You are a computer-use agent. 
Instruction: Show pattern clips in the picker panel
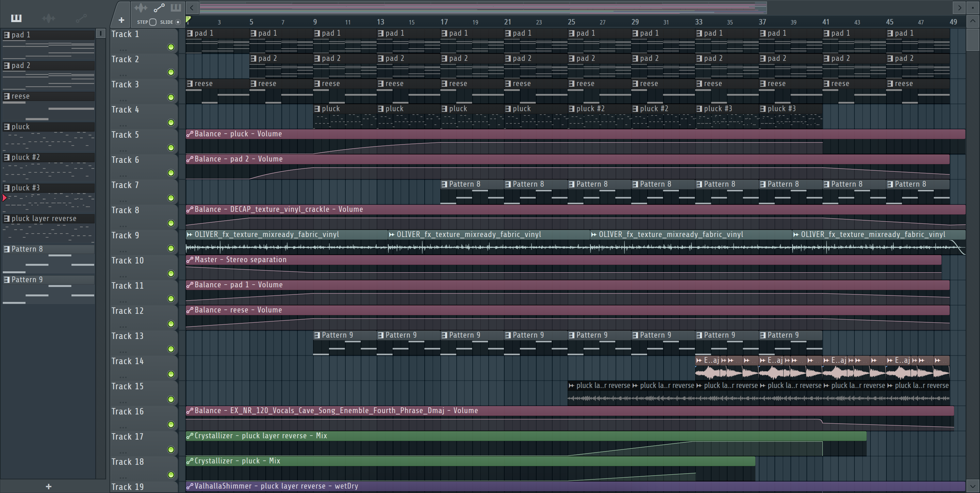[16, 18]
